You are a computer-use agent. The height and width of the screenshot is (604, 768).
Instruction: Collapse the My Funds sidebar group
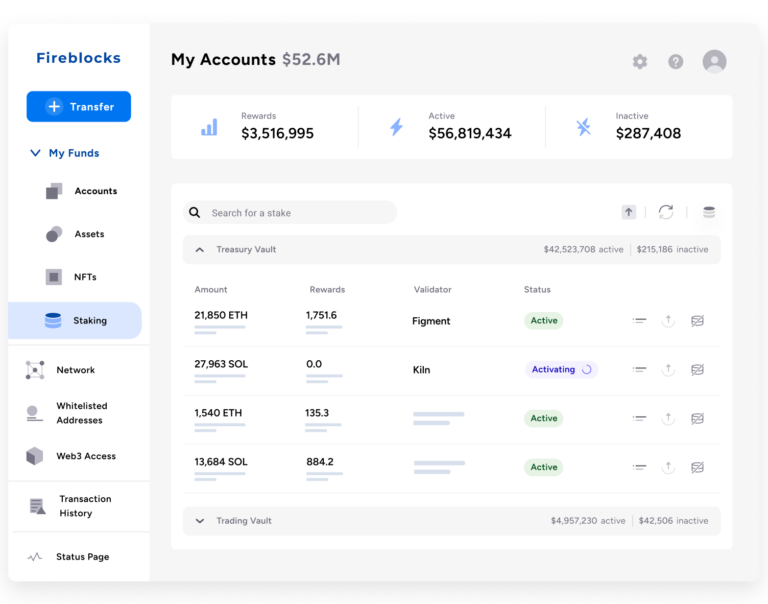pyautogui.click(x=36, y=153)
